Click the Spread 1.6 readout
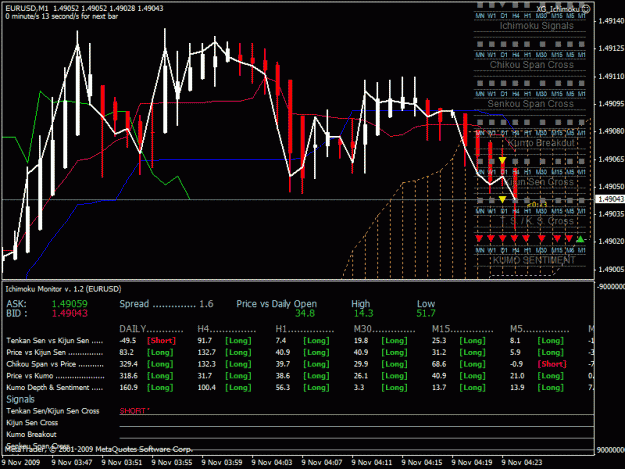625x469 pixels. click(166, 304)
